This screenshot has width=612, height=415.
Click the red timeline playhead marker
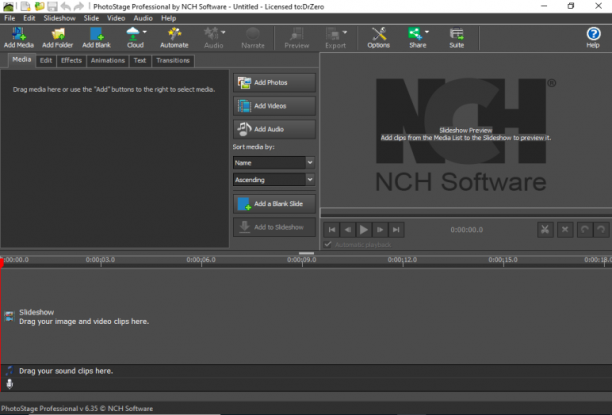point(2,262)
